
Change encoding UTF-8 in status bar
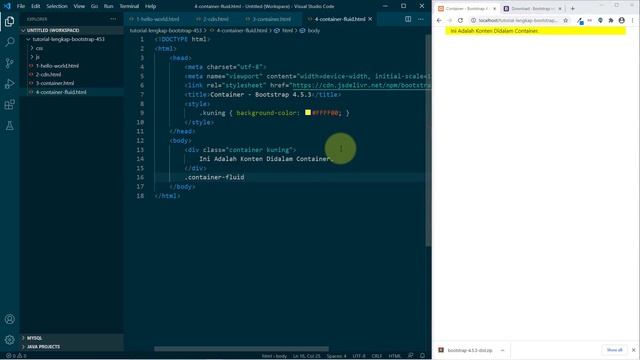[359, 356]
